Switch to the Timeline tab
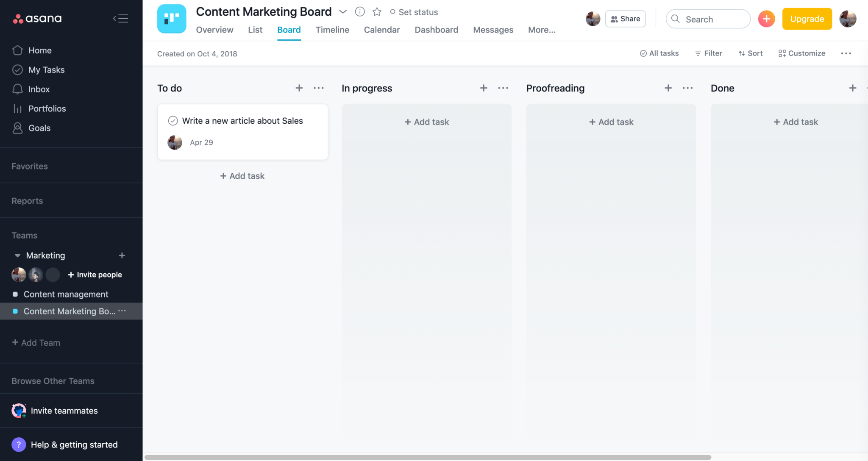Screen dimensions: 868x461 332,30
